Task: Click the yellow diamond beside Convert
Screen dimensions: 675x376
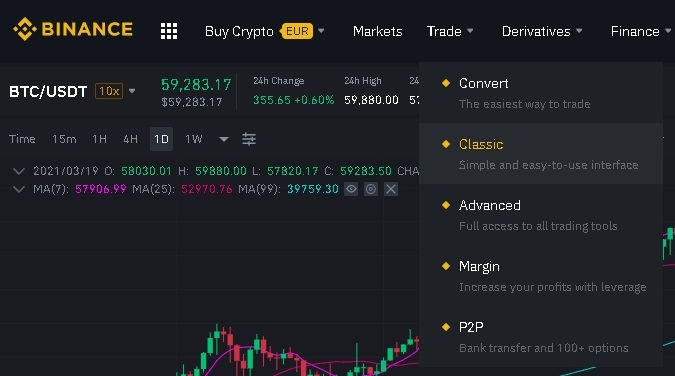Action: pos(446,83)
